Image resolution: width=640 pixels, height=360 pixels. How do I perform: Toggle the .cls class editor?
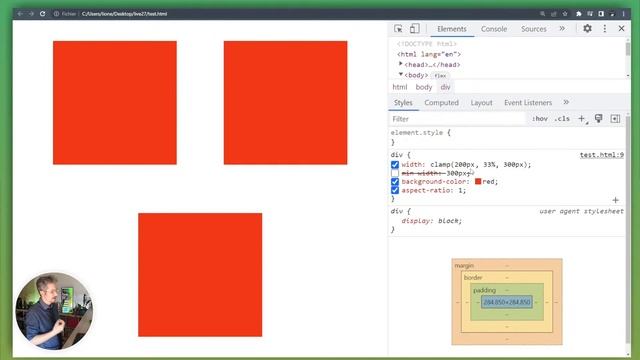[562, 119]
